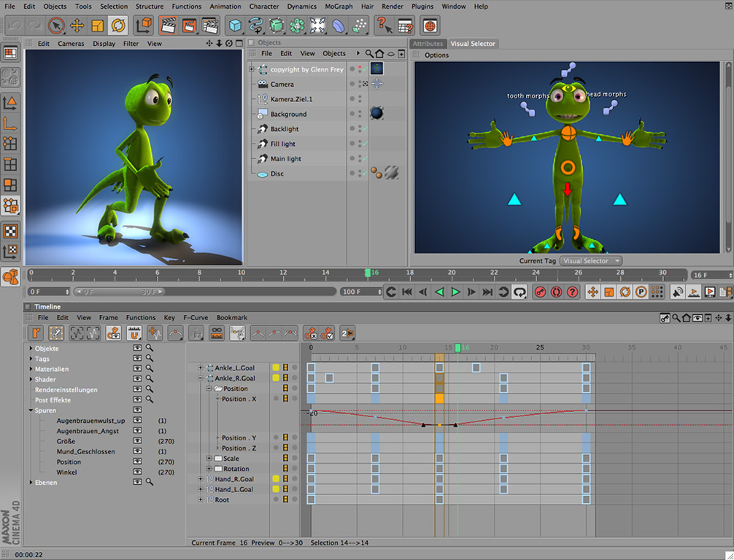Click the Render View clapperboard icon
Screen dimensions: 734x560
point(168,26)
